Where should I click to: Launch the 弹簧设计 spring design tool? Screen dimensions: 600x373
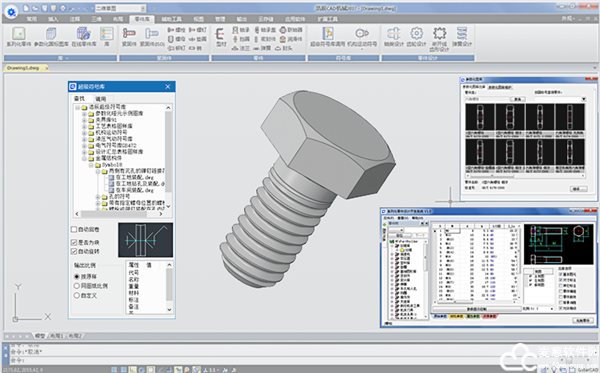click(462, 37)
